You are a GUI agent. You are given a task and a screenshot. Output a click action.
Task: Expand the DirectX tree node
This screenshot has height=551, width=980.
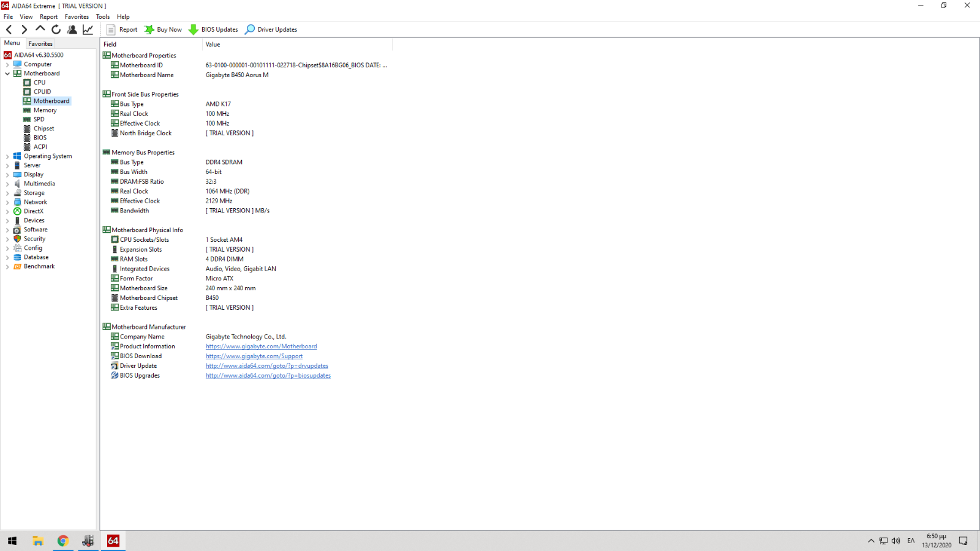(x=7, y=211)
